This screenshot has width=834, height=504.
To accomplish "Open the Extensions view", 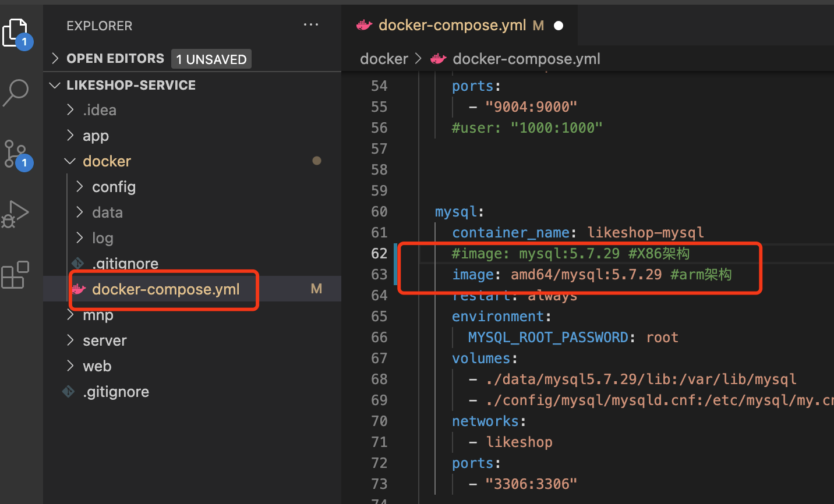I will click(16, 275).
